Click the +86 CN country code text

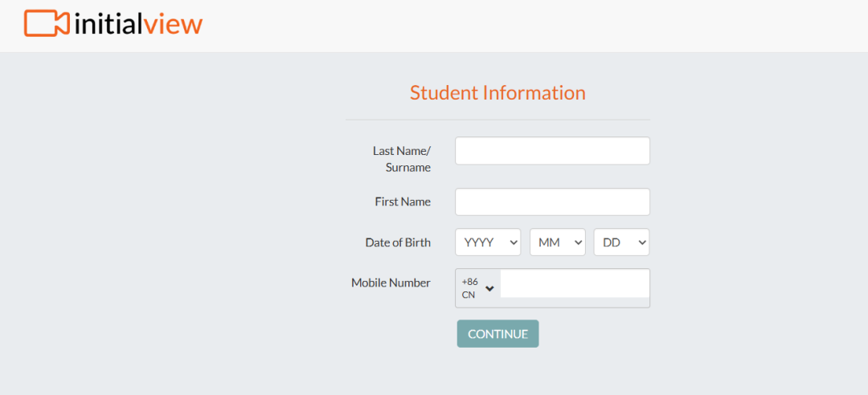pos(470,288)
